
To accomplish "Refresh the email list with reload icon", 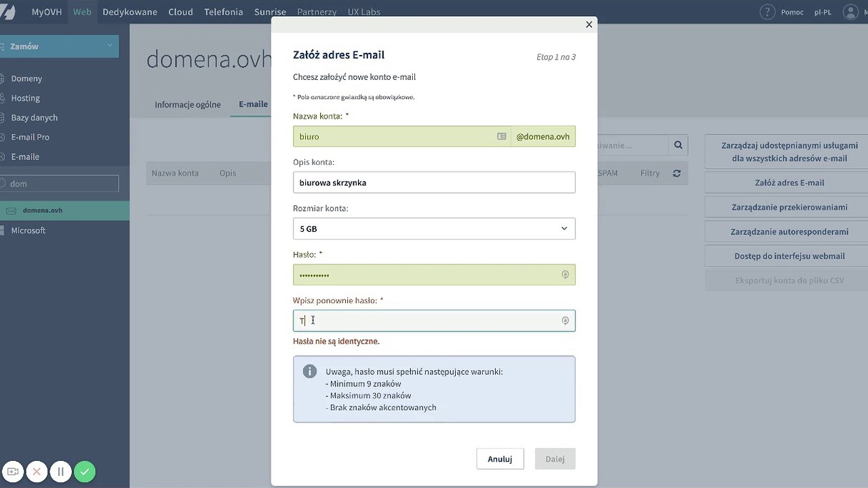I will [676, 174].
